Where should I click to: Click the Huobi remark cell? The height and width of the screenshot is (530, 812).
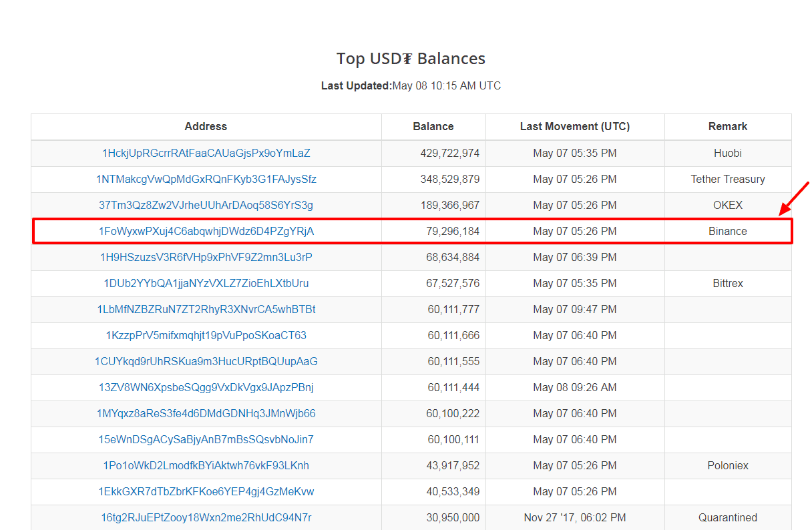click(728, 154)
